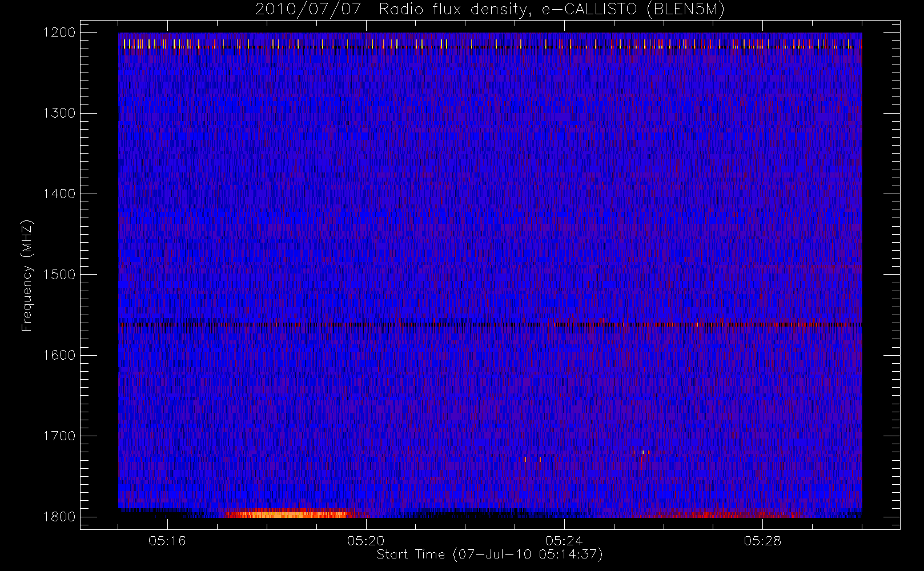Screen dimensions: 924x571
Task: Click the 05:16 time tick label
Action: 167,540
